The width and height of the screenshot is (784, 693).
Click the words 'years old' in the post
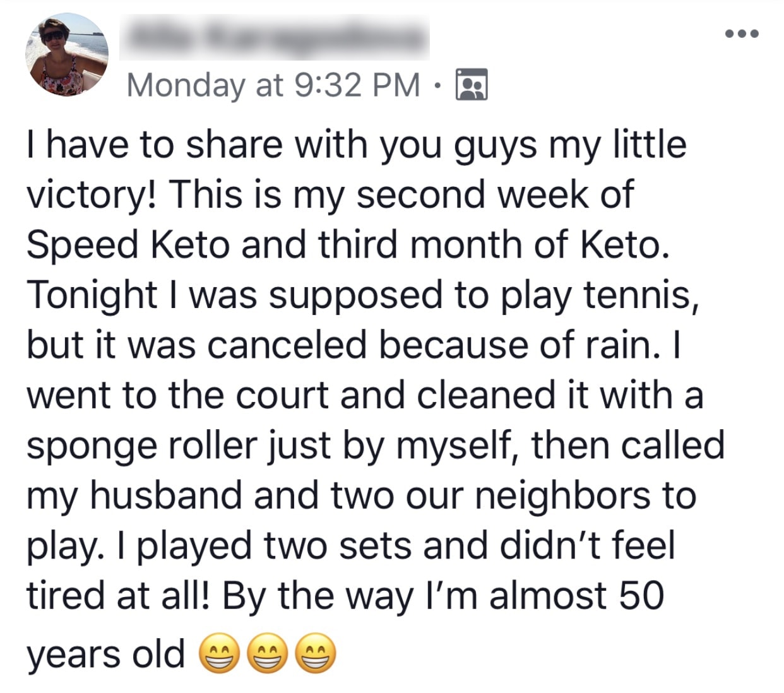click(106, 654)
